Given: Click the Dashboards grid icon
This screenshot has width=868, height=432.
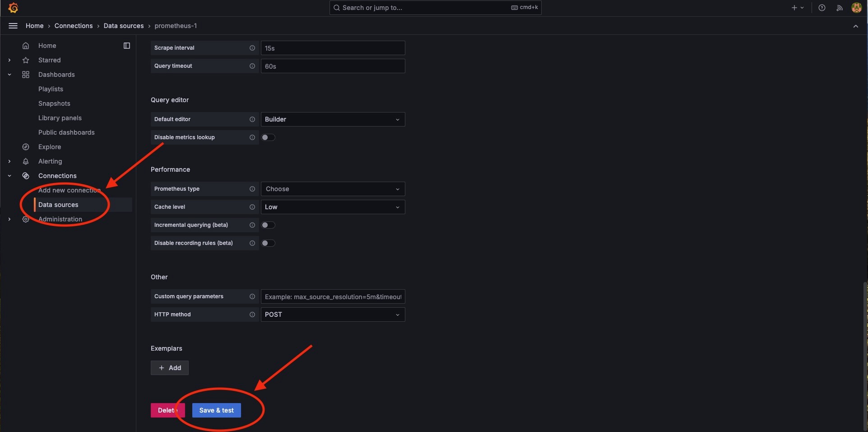Looking at the screenshot, I should point(26,75).
